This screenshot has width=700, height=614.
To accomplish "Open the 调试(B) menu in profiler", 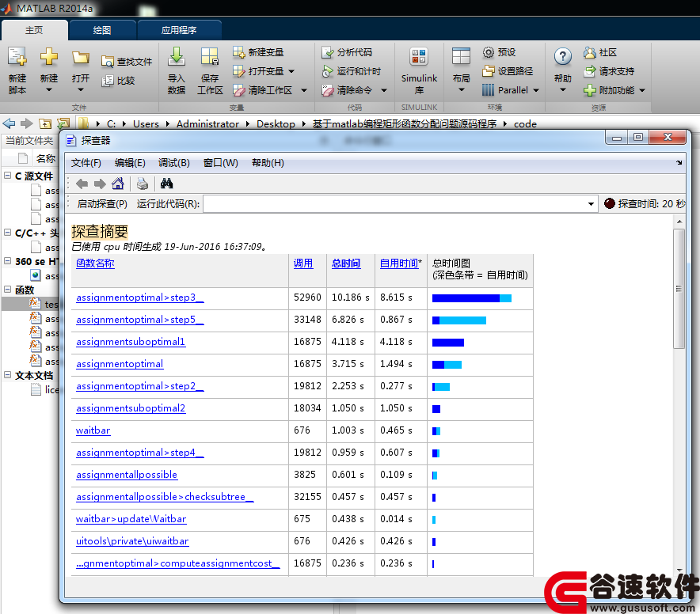I will (x=174, y=163).
